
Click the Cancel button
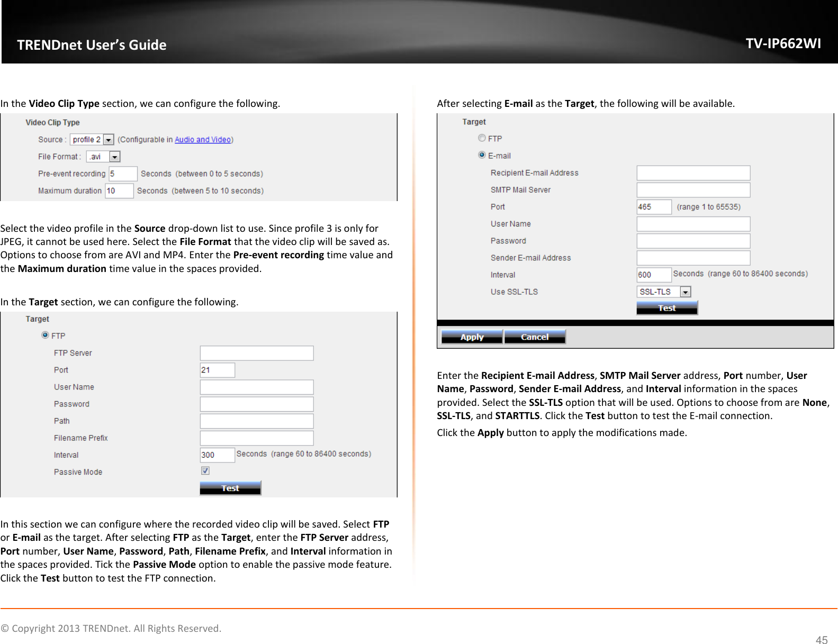535,337
